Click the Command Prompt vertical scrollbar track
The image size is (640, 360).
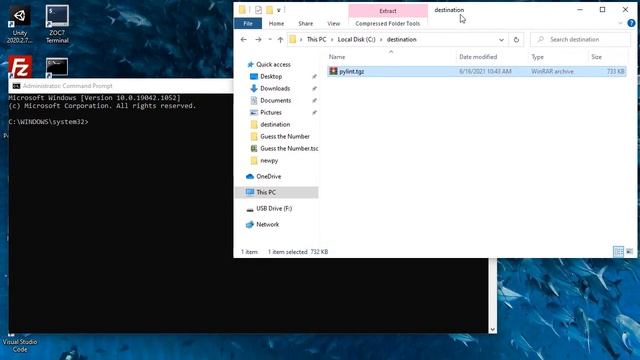pos(493,292)
